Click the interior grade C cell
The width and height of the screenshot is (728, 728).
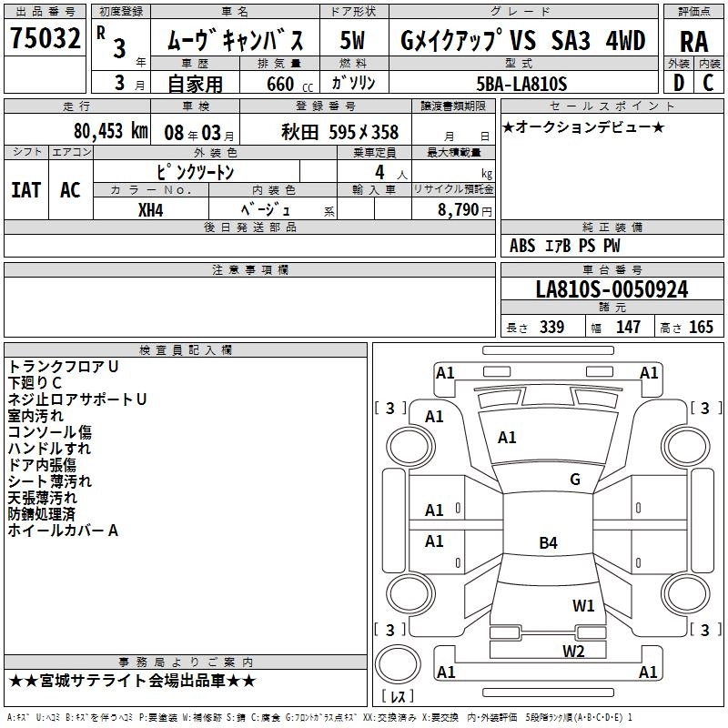(x=709, y=82)
